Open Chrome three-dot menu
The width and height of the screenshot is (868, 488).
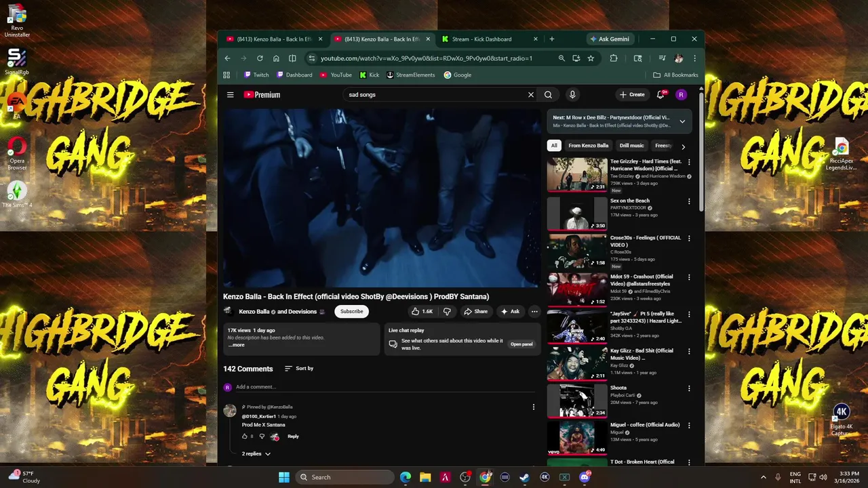694,58
